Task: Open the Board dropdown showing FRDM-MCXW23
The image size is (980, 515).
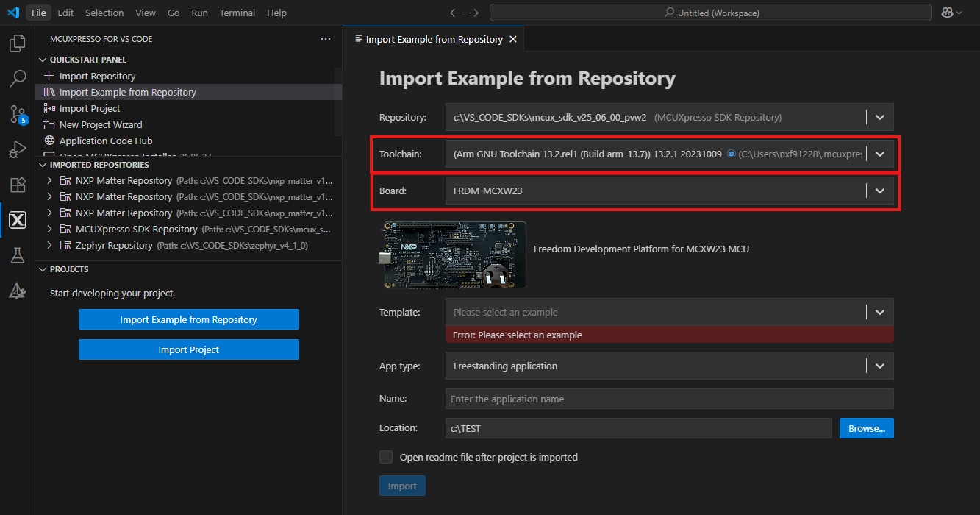Action: pyautogui.click(x=879, y=190)
